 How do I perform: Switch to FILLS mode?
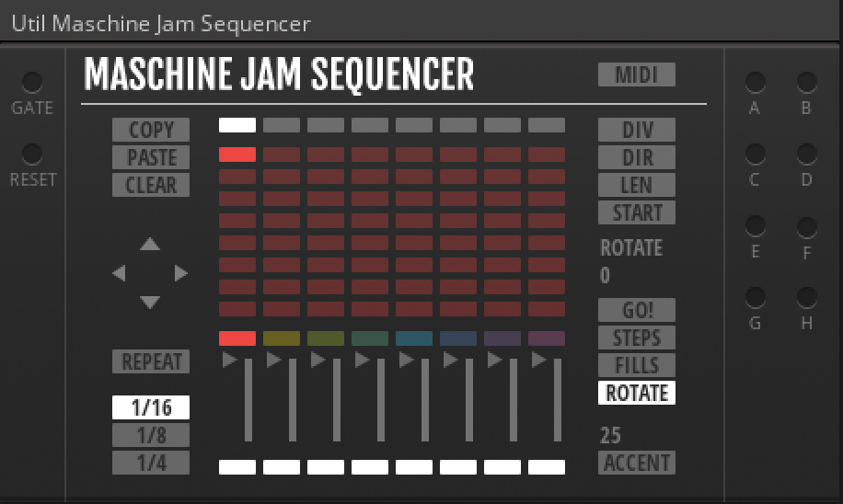(637, 365)
